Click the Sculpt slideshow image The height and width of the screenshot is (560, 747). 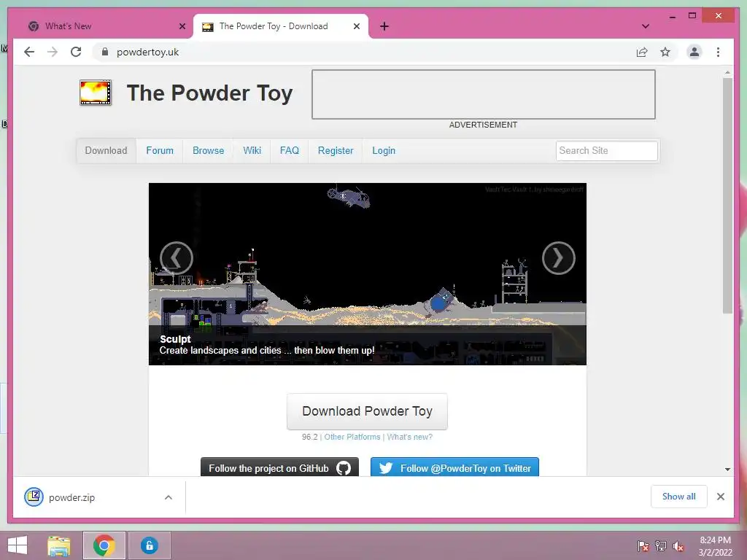point(368,274)
